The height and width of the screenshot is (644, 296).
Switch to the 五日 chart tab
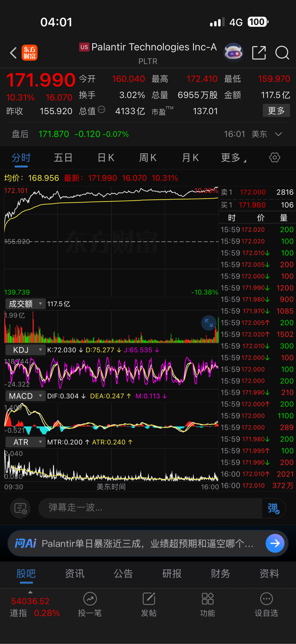[63, 157]
